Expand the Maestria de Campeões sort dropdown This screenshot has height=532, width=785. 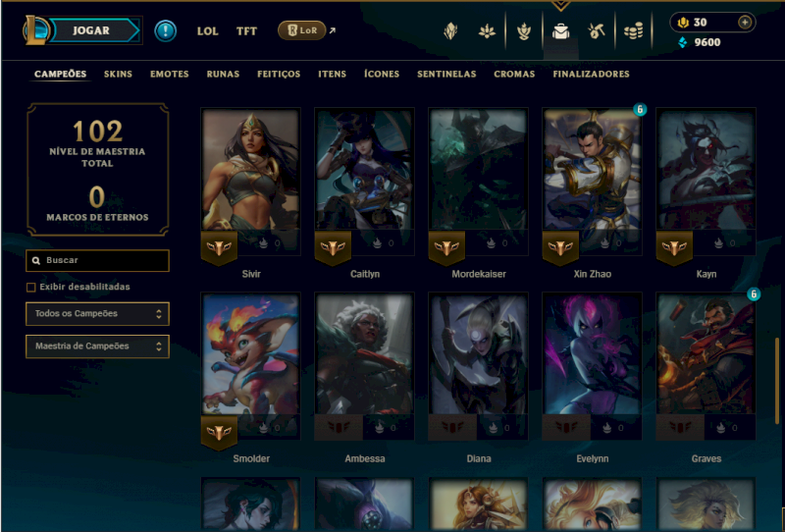coord(97,346)
